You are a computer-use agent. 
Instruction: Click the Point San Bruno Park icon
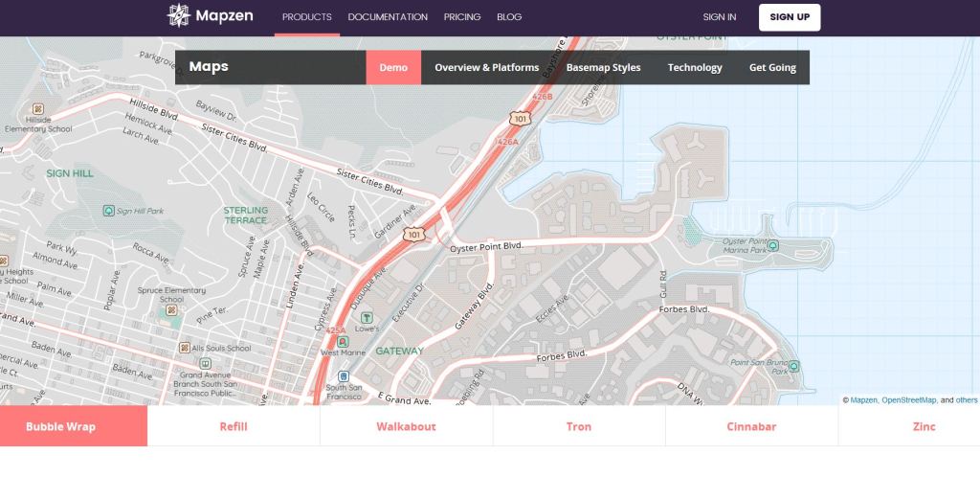pos(793,366)
